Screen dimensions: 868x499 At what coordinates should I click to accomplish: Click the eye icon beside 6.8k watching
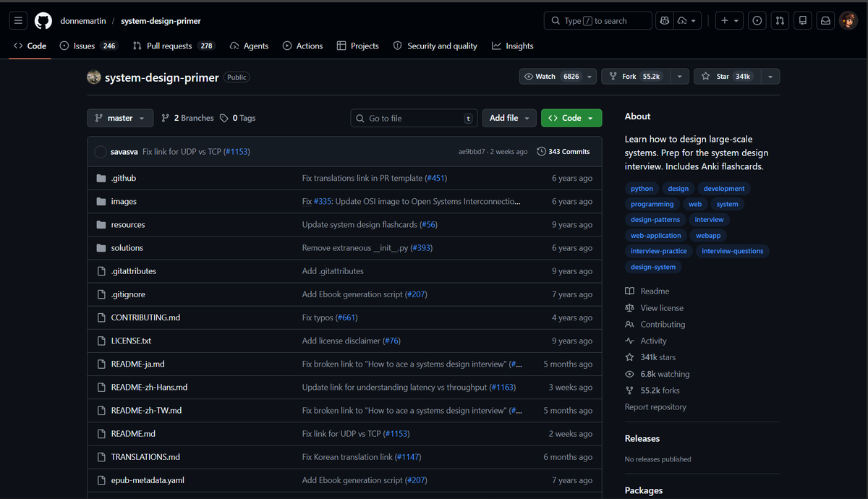click(629, 374)
